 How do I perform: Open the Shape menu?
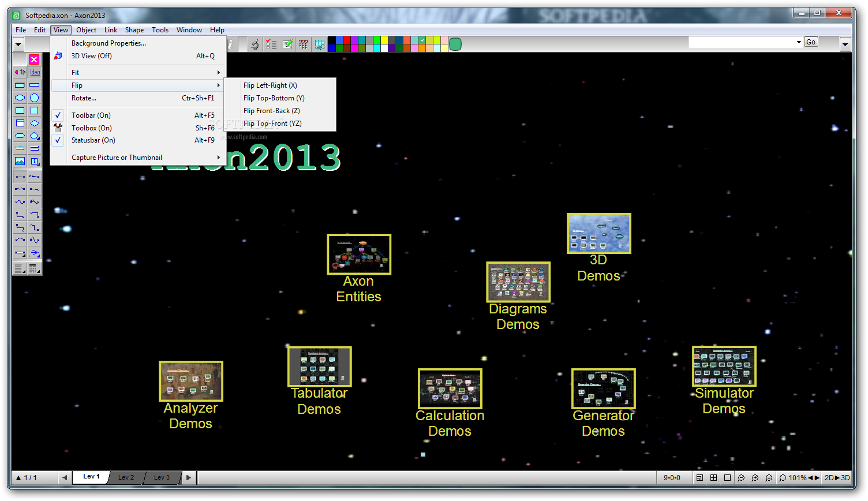pos(134,30)
